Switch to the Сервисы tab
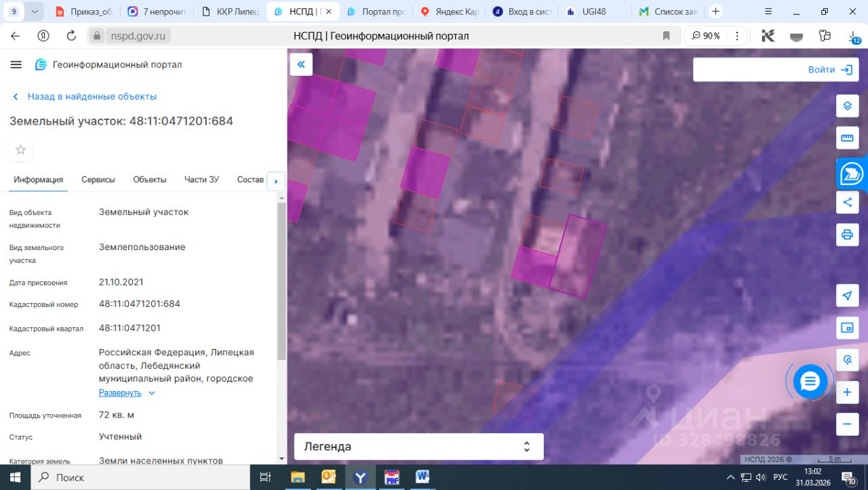The height and width of the screenshot is (490, 868). 98,180
